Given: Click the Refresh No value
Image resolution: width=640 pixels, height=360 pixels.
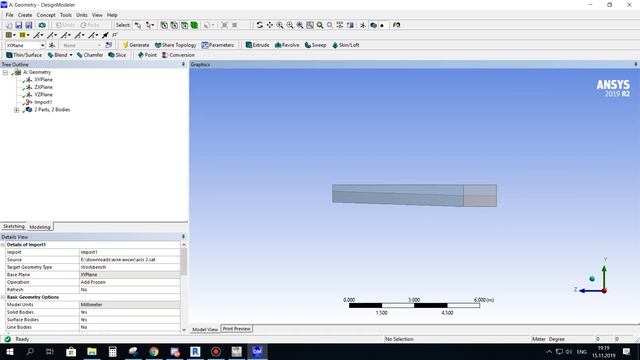Looking at the screenshot, I should click(129, 290).
